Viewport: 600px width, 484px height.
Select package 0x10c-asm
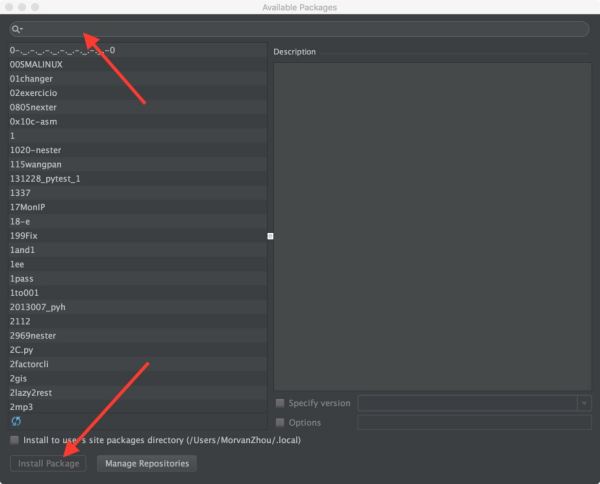pyautogui.click(x=138, y=122)
